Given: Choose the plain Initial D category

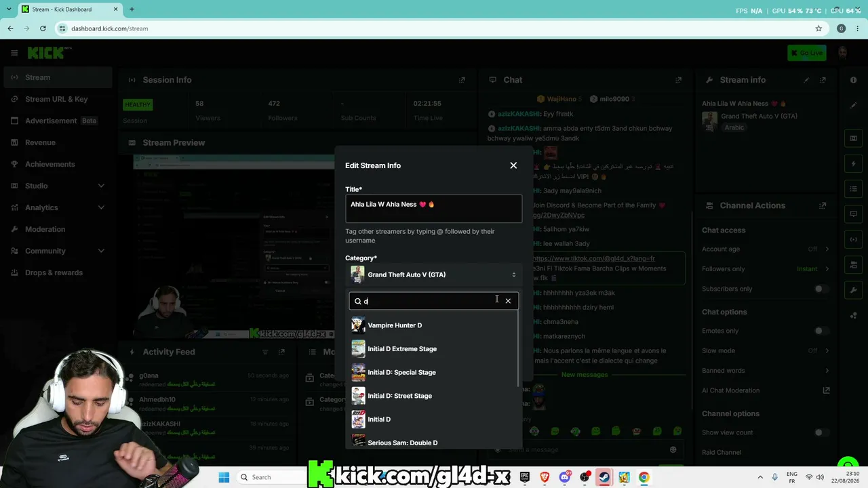Looking at the screenshot, I should (433, 420).
